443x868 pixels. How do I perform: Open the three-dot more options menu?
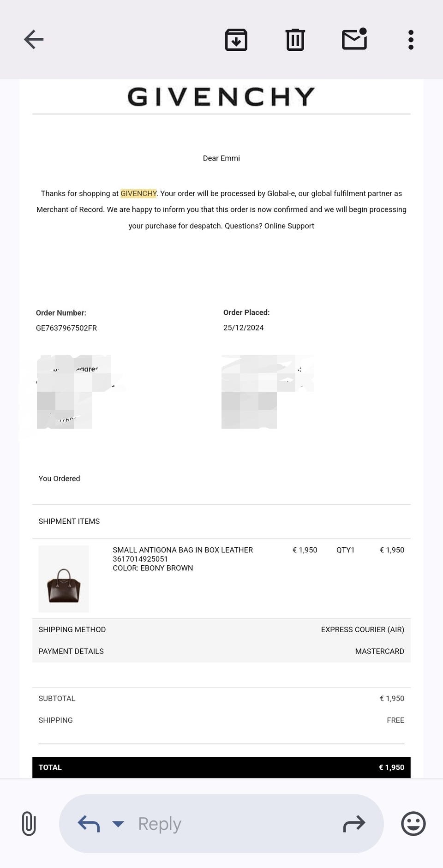coord(411,40)
